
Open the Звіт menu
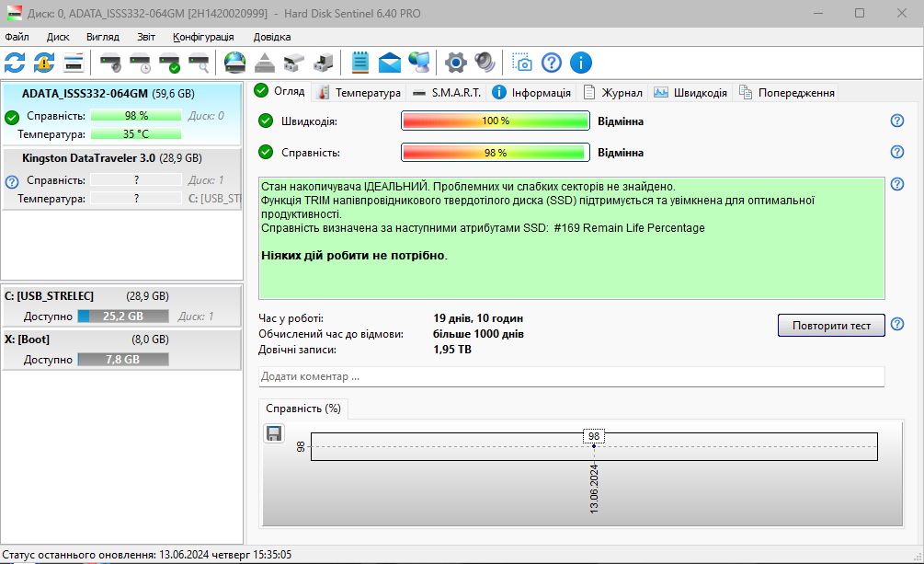tap(146, 37)
